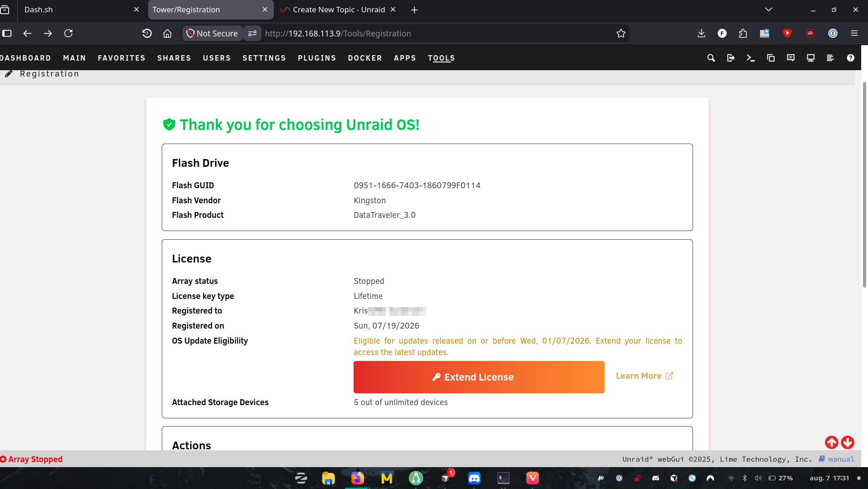Open the SETTINGS menu
Viewport: 868px width, 489px height.
point(264,58)
